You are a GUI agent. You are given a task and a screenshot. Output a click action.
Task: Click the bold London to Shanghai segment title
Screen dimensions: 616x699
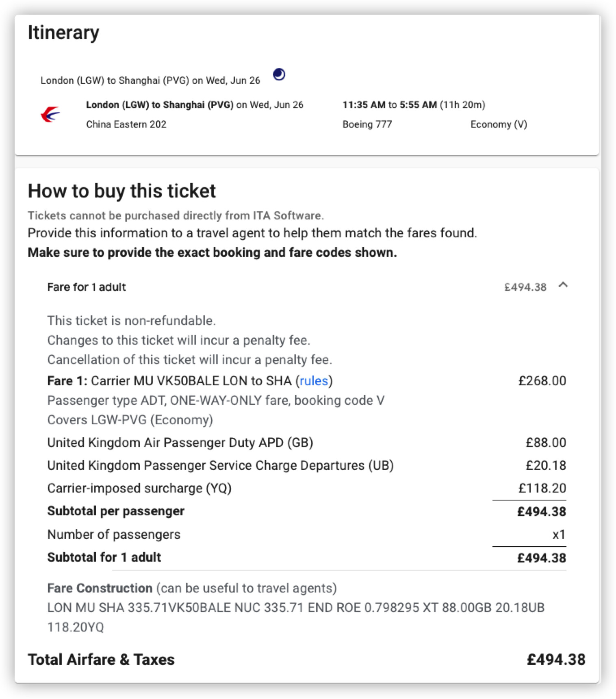(160, 105)
